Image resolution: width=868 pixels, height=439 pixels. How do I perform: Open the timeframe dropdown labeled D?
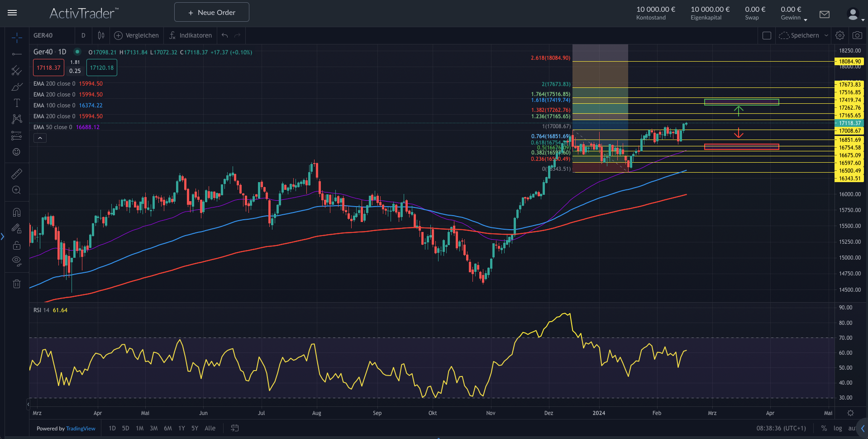click(x=83, y=35)
